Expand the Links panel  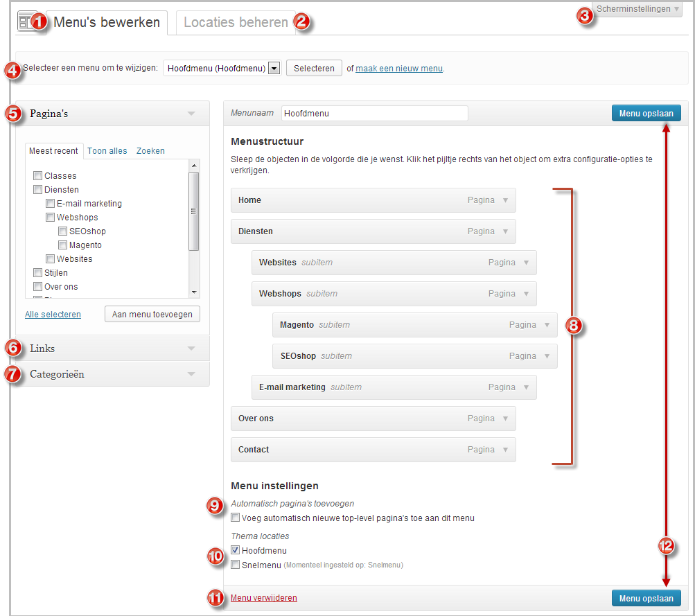pyautogui.click(x=193, y=348)
